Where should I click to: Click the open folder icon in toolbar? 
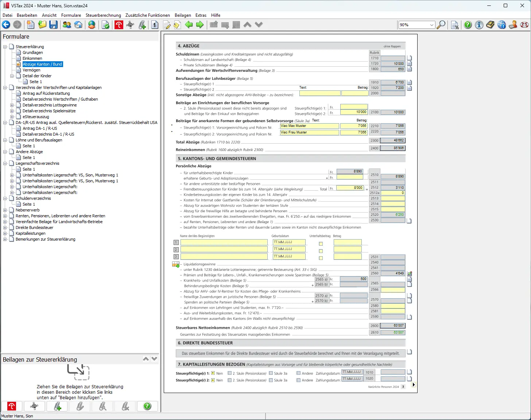[42, 25]
